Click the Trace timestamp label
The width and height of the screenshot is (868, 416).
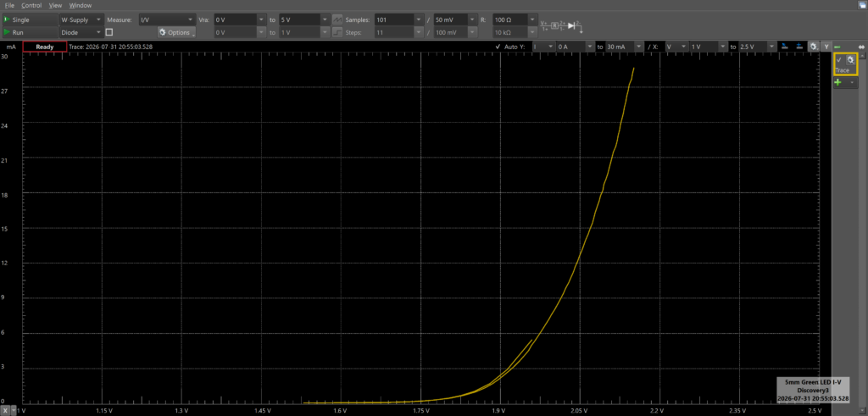[x=111, y=47]
